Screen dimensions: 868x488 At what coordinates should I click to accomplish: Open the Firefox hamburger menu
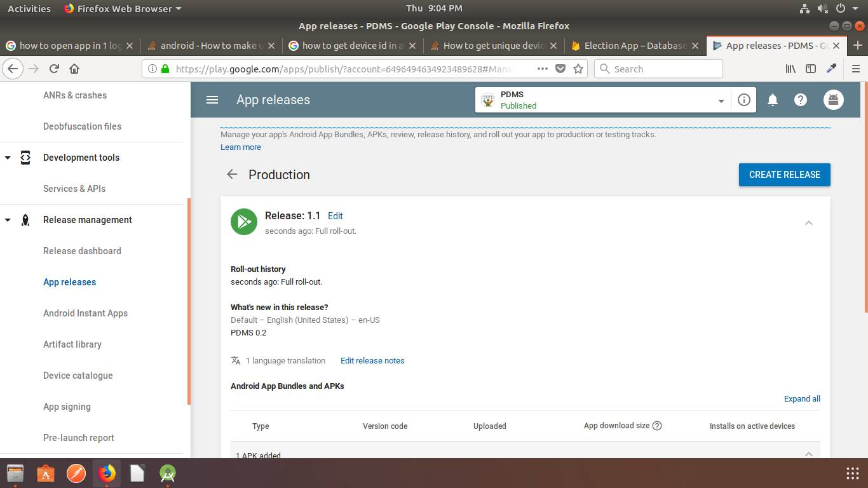(855, 69)
